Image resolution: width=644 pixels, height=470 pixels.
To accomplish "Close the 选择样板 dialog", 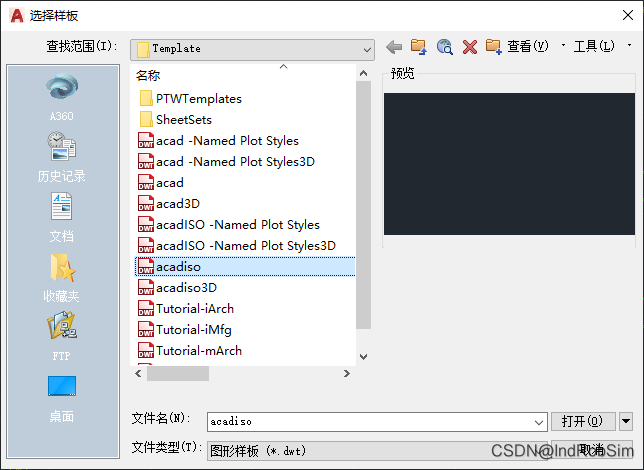I will (x=628, y=16).
